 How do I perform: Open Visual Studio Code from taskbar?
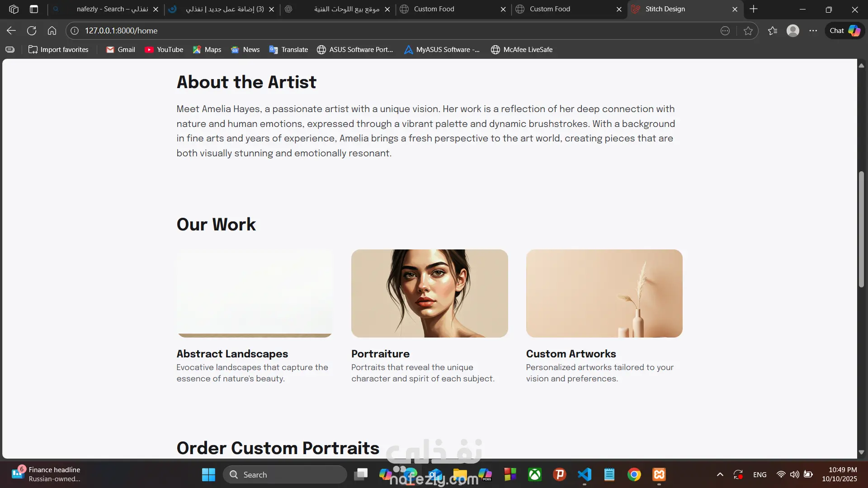coord(585,474)
